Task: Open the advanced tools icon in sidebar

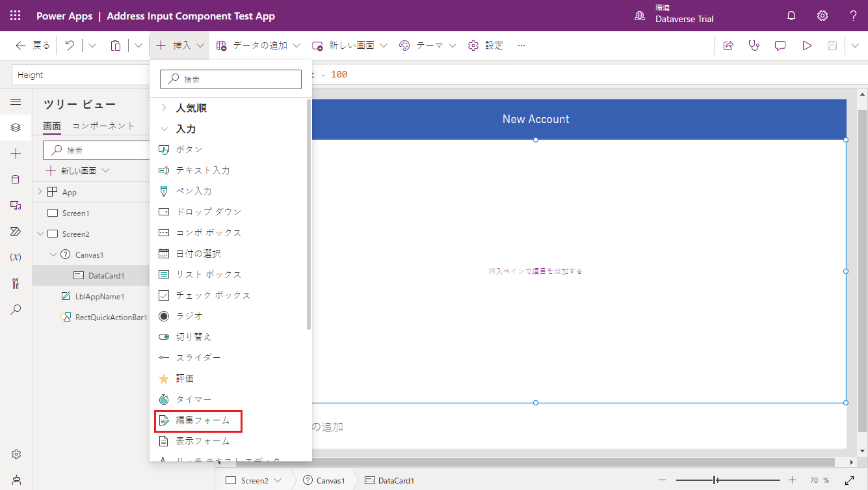Action: point(16,284)
